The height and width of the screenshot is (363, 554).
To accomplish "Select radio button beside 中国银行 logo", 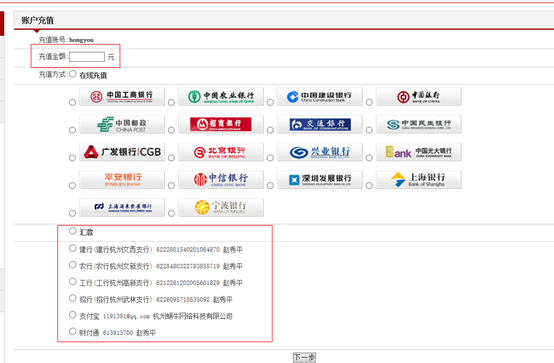I will [369, 103].
